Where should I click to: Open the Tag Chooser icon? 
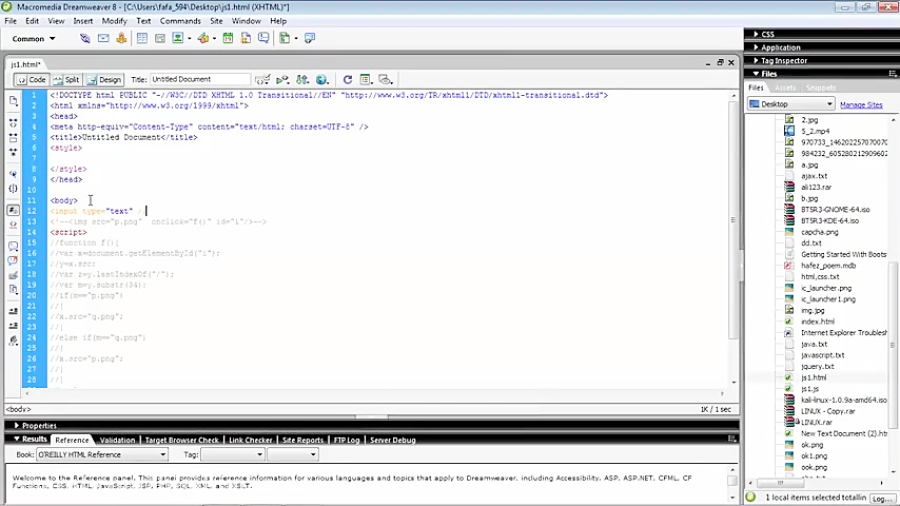point(310,38)
